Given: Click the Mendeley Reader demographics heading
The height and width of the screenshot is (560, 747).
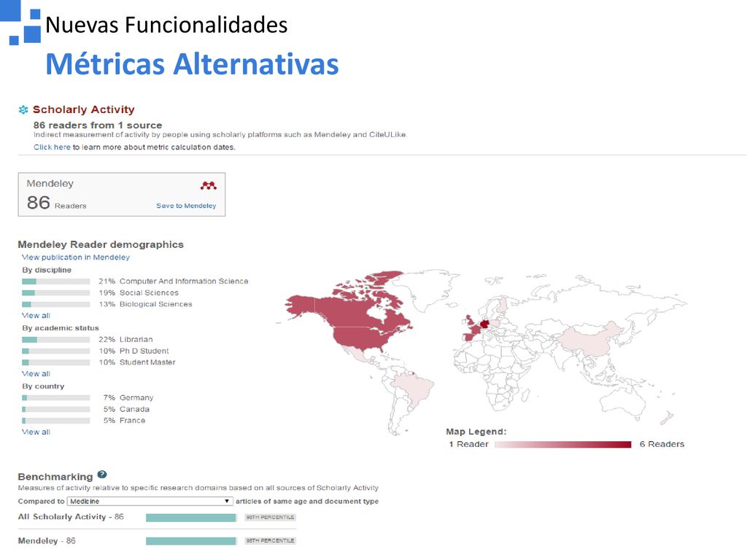Looking at the screenshot, I should 101,244.
